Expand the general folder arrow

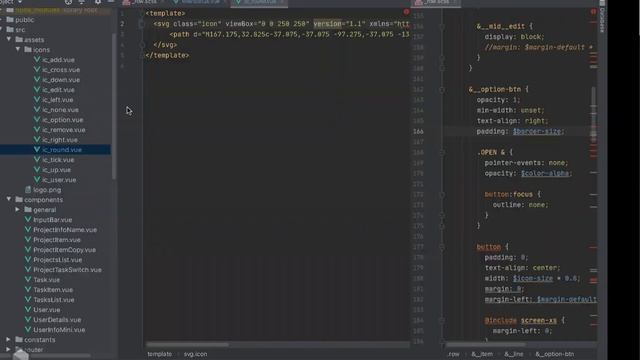click(18, 209)
